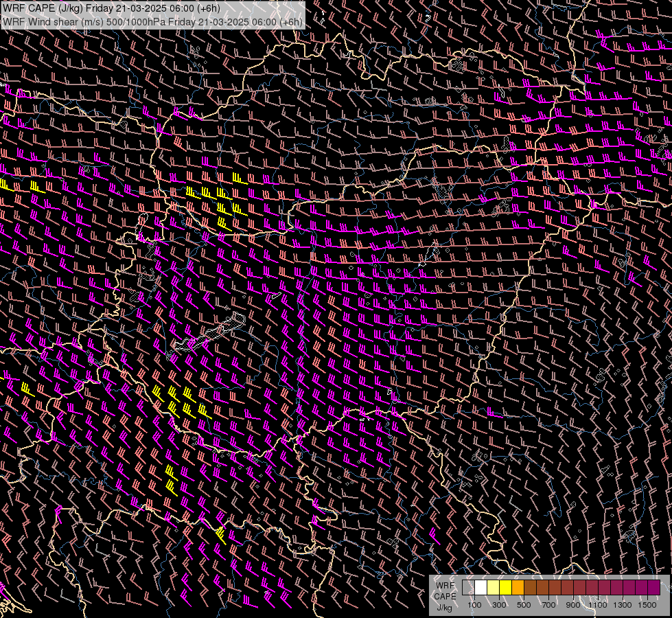The height and width of the screenshot is (618, 672).
Task: Click the bright yellow CAPE legend swatch
Action: (506, 588)
